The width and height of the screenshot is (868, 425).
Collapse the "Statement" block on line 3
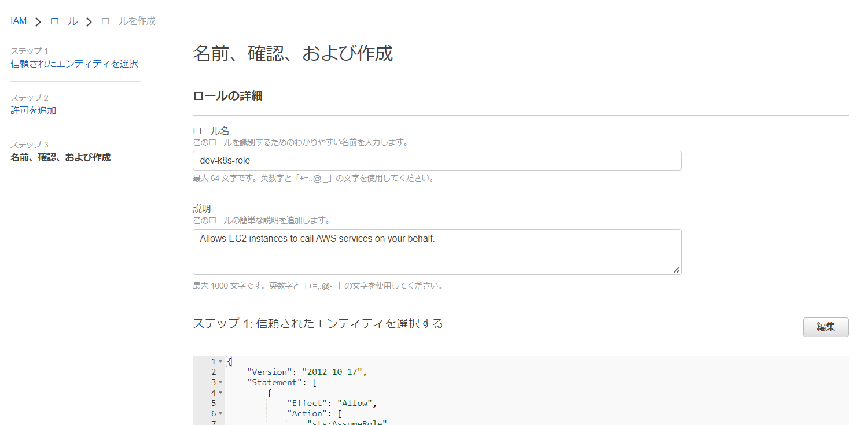(x=220, y=382)
